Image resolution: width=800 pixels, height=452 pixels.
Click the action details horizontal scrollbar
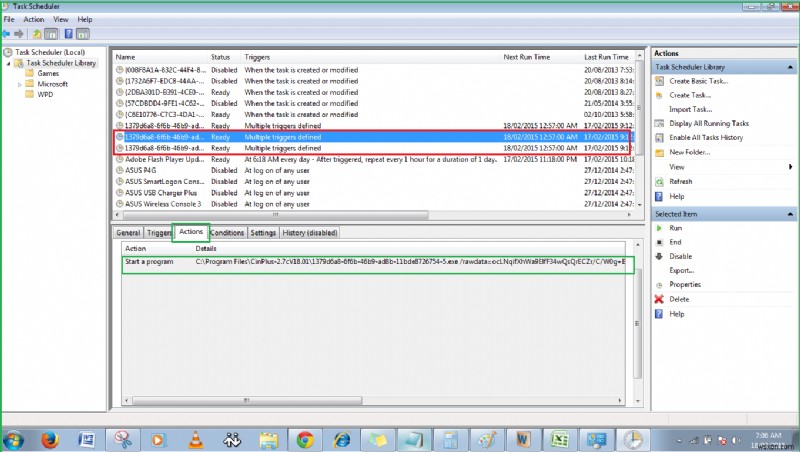pyautogui.click(x=246, y=401)
